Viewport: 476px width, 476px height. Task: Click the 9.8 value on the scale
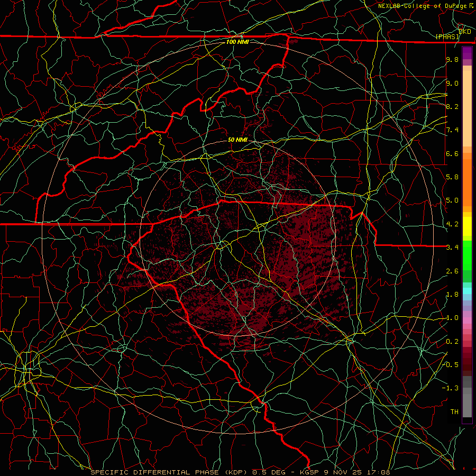click(x=452, y=59)
